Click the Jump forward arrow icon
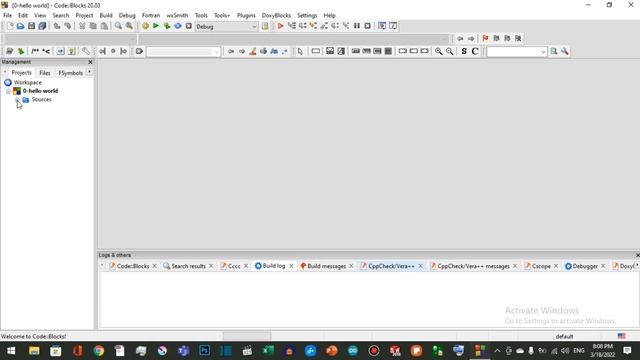The height and width of the screenshot is (360, 640). click(x=471, y=38)
